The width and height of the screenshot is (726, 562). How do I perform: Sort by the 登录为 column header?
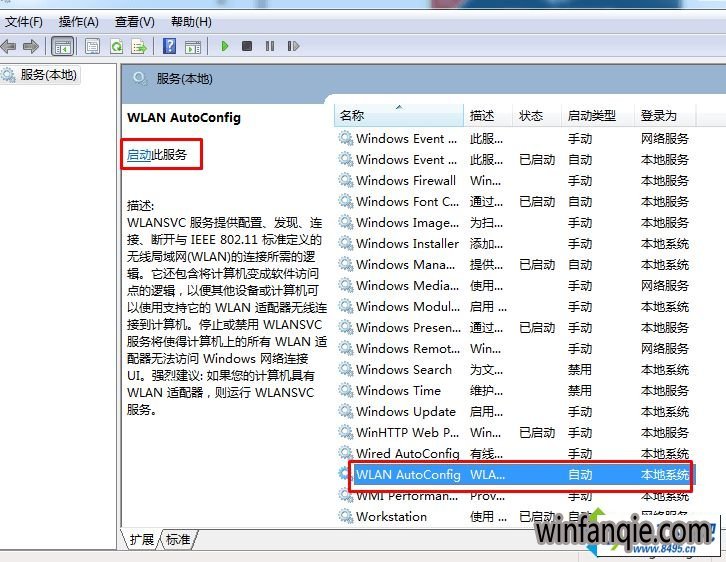pyautogui.click(x=664, y=115)
